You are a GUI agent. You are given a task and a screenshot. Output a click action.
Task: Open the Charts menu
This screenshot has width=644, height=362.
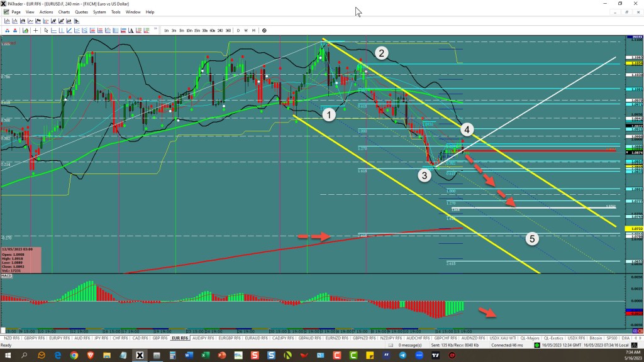(x=64, y=12)
